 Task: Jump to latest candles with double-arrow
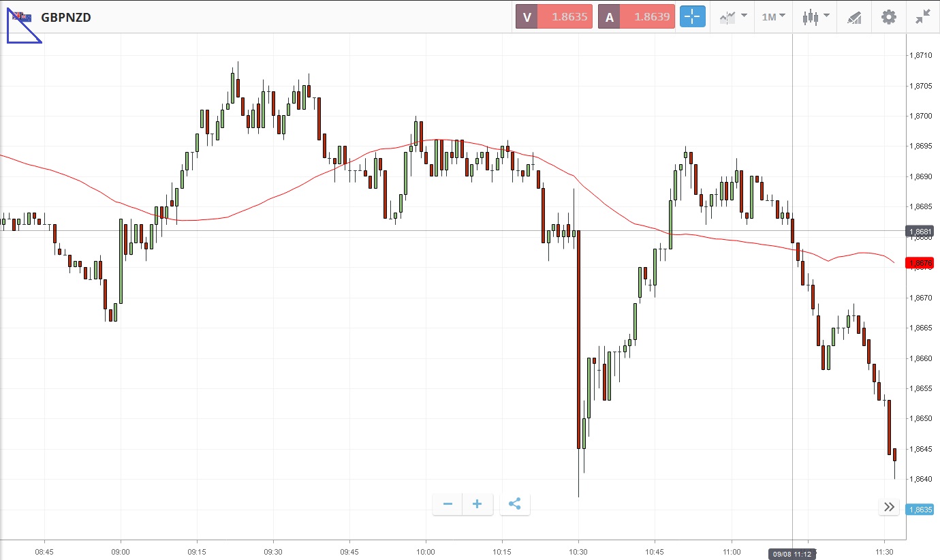click(x=889, y=507)
